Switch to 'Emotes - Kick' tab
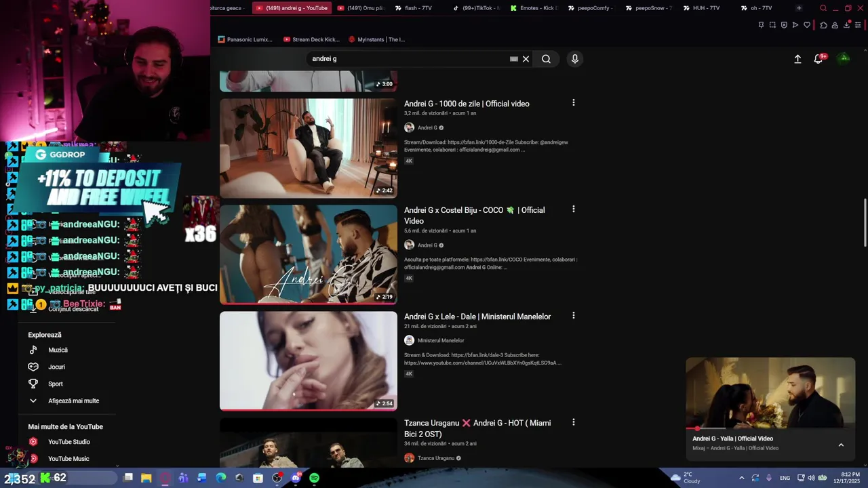The image size is (868, 488). [534, 8]
